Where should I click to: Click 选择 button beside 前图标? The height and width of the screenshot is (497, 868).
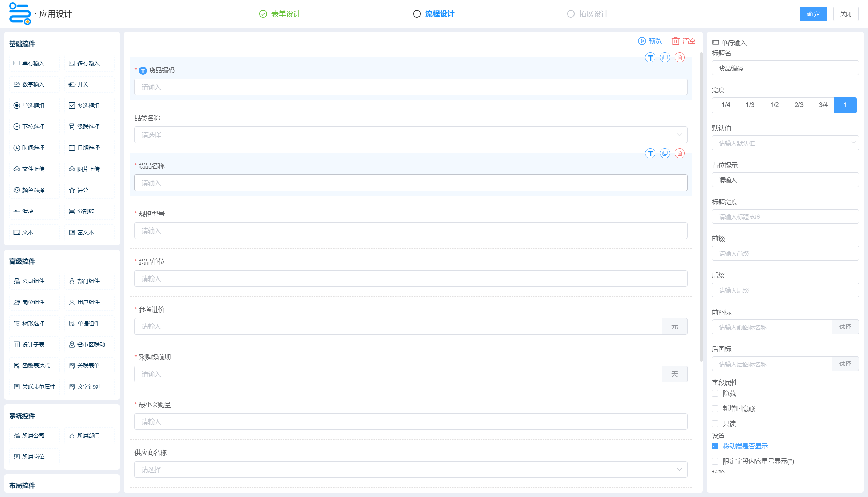point(845,327)
